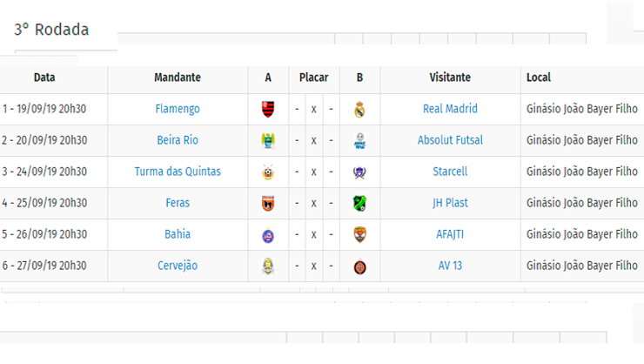
Task: Click the Bahia team crest icon
Action: (268, 235)
